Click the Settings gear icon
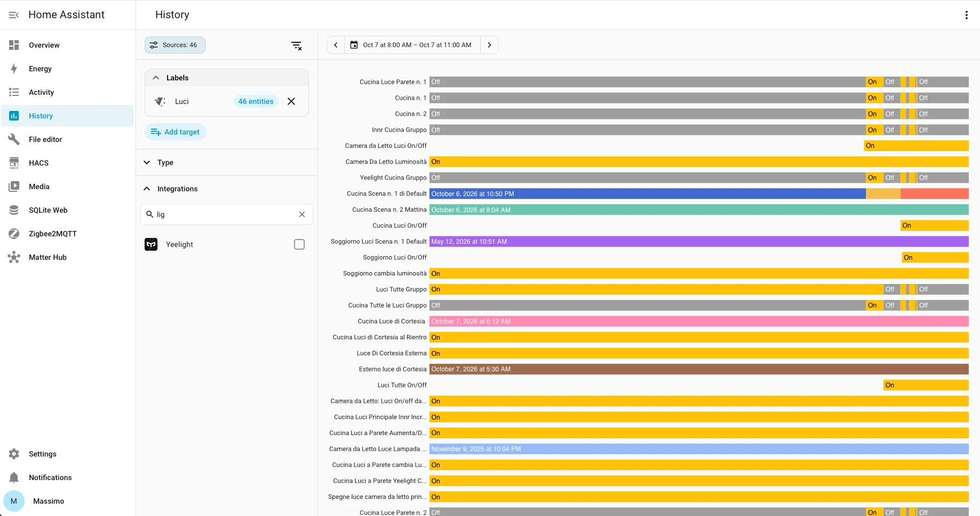This screenshot has height=516, width=980. click(x=14, y=454)
